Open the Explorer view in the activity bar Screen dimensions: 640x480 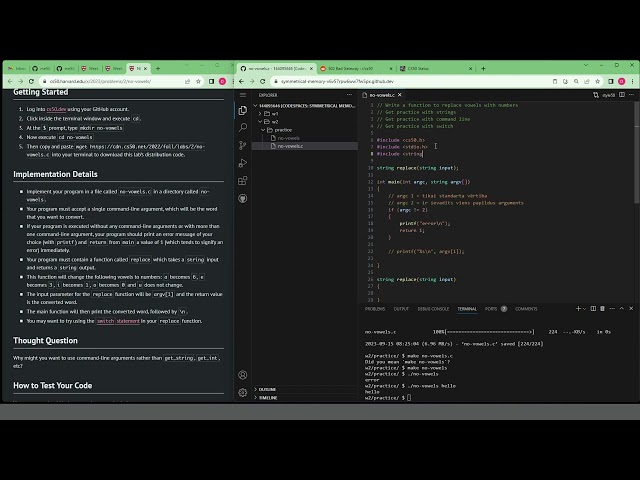243,110
